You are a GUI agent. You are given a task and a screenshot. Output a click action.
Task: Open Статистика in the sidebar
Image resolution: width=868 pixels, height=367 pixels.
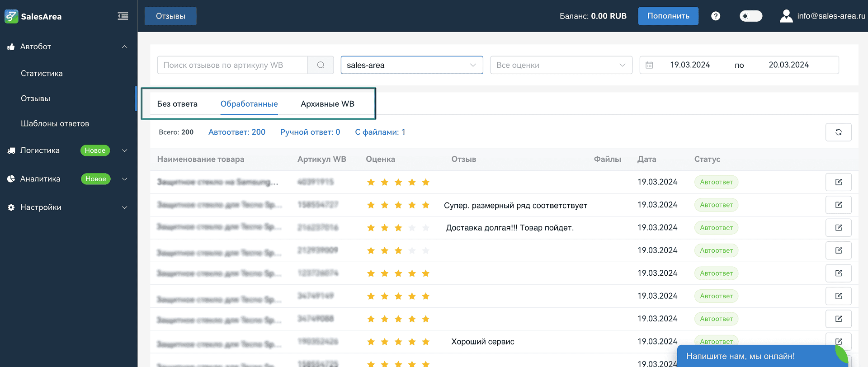[42, 73]
